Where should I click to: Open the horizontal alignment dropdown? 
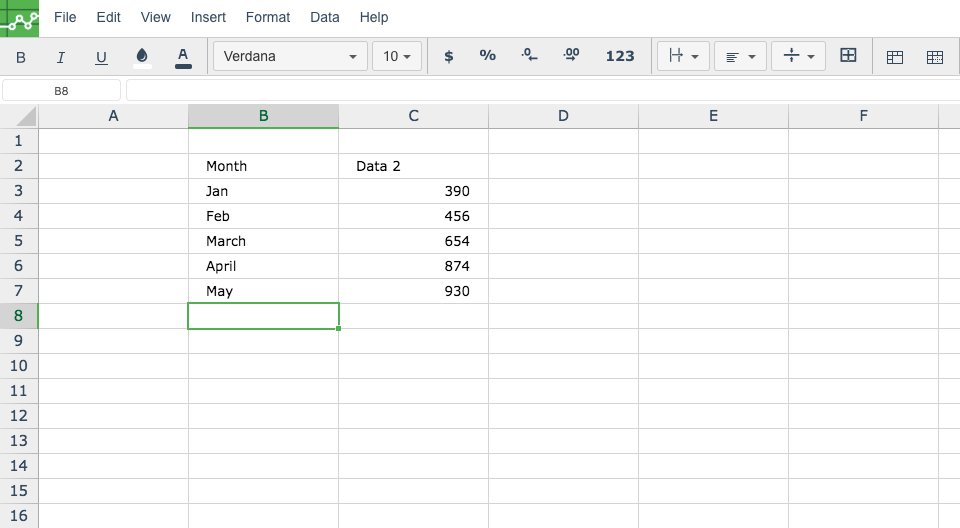click(740, 56)
